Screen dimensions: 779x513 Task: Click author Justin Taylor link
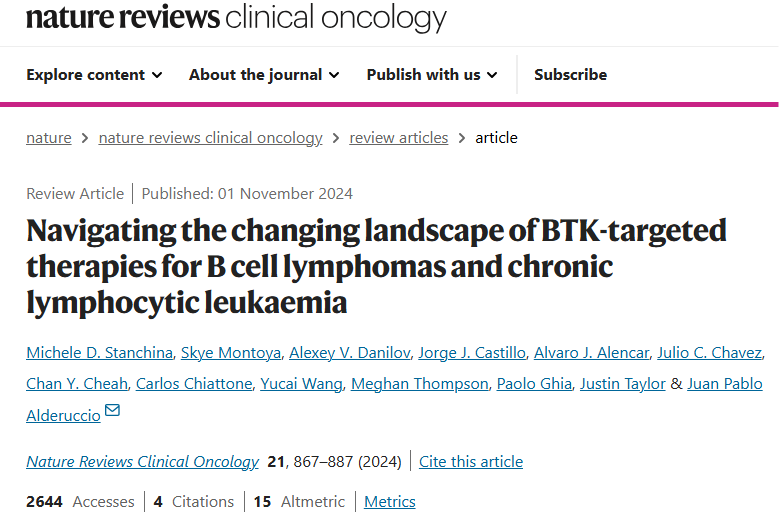[x=623, y=384]
